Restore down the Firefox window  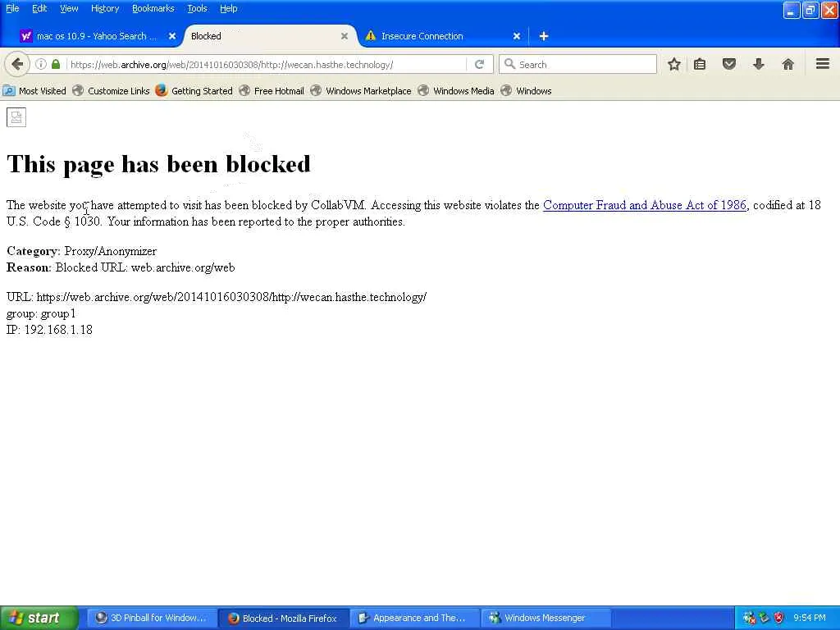click(810, 10)
